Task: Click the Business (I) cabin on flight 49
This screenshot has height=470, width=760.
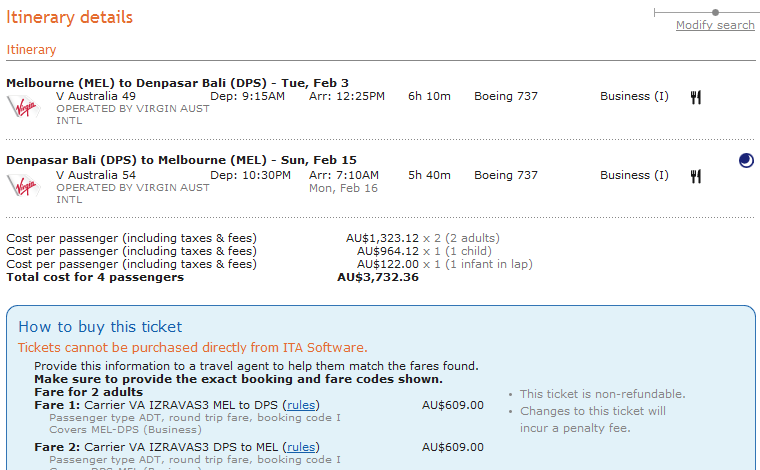Action: coord(634,96)
